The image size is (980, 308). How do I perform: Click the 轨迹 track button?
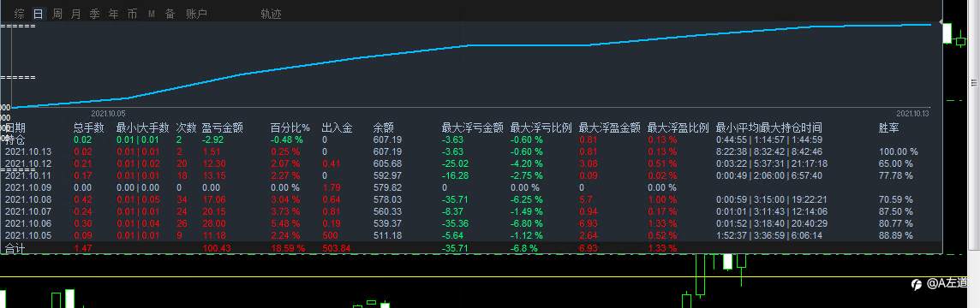(271, 14)
